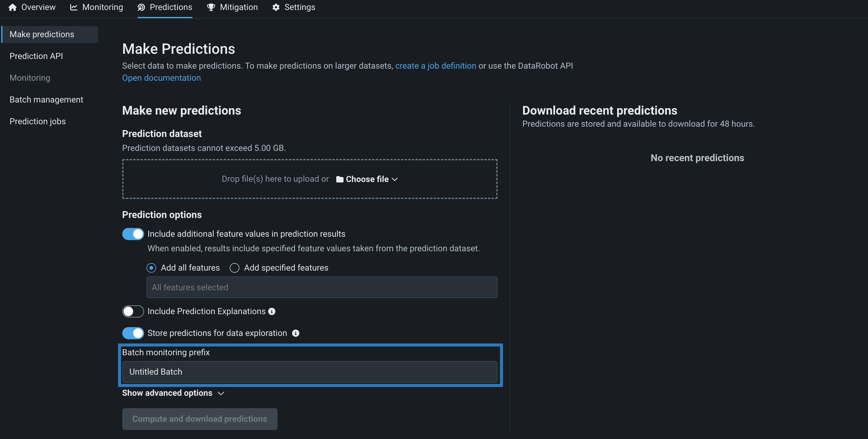This screenshot has height=439, width=868.
Task: Turn off Store predictions for data exploration
Action: click(133, 333)
